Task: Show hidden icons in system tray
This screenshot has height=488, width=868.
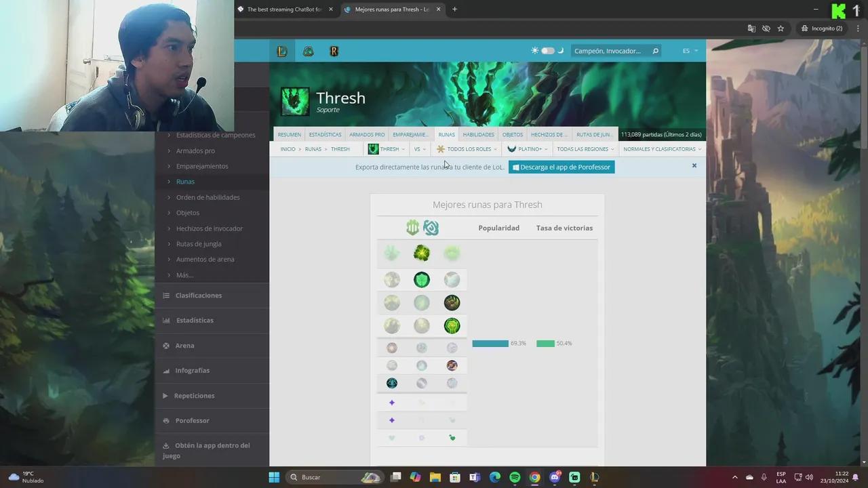Action: (734, 477)
